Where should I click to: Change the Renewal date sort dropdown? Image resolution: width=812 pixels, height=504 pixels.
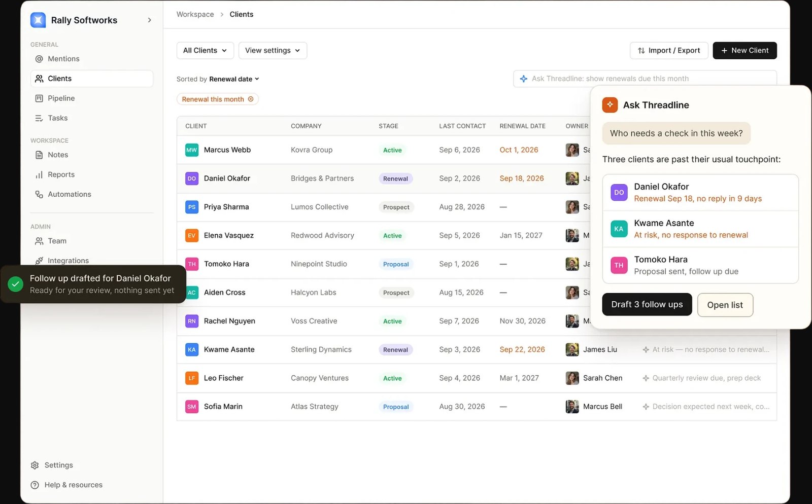[x=234, y=79]
